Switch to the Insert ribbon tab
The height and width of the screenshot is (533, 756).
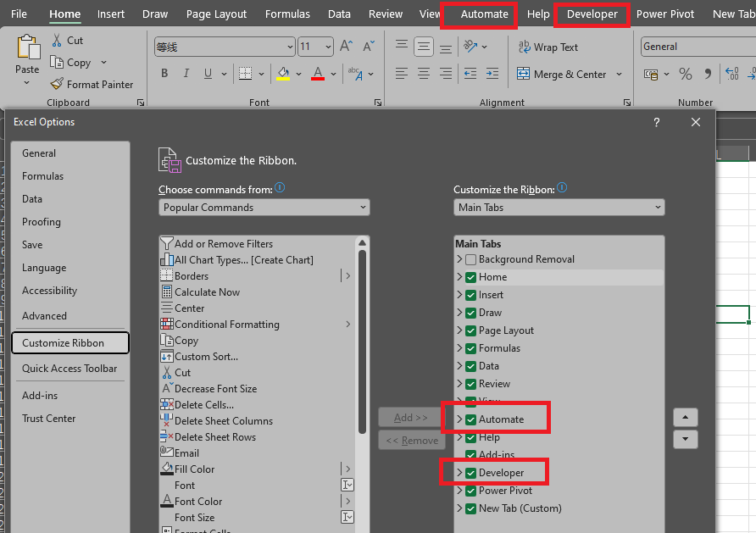pos(111,14)
